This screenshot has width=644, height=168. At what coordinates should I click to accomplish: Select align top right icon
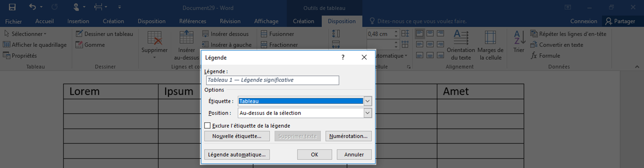click(x=440, y=33)
